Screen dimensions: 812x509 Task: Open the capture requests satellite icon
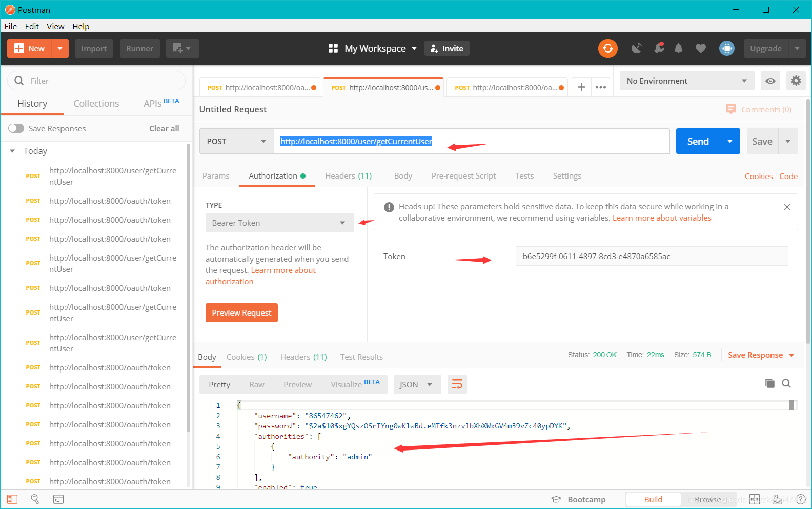636,48
